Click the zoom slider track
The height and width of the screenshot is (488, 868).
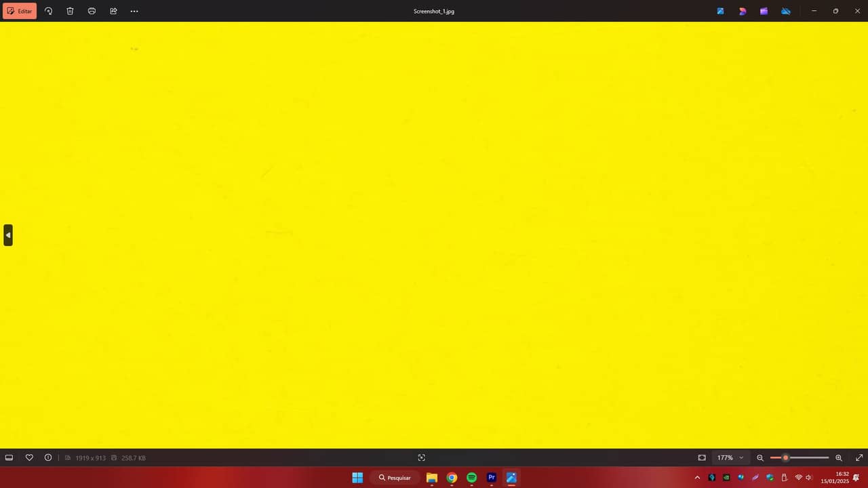[x=800, y=457]
